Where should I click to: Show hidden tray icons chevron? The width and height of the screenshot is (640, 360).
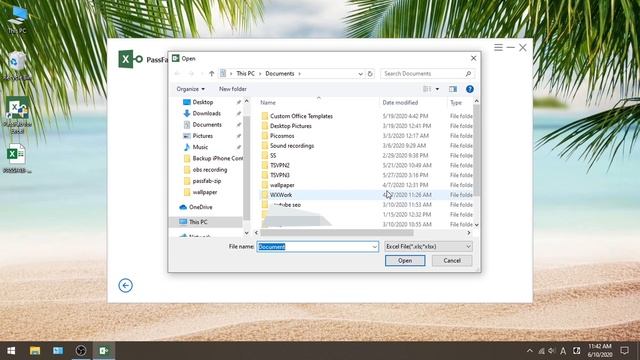coord(530,351)
